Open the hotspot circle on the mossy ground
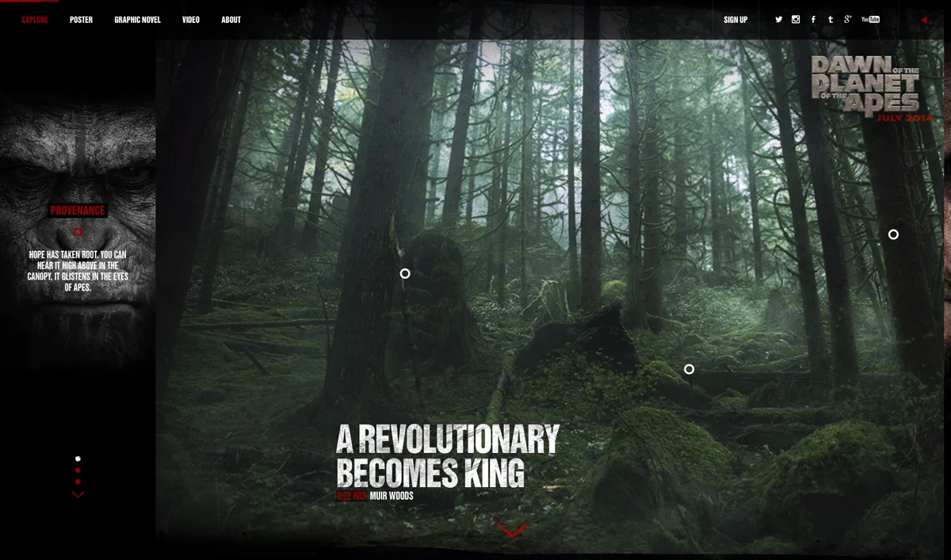The image size is (951, 560). tap(689, 369)
